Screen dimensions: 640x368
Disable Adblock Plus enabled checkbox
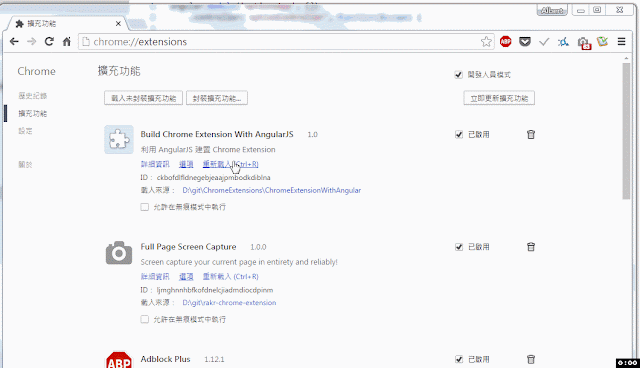tap(459, 359)
